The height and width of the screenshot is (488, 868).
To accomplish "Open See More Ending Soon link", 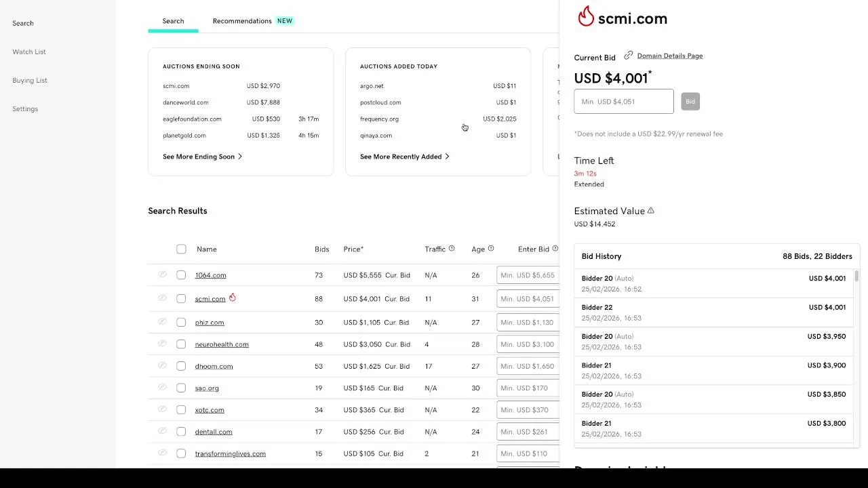I will click(203, 157).
